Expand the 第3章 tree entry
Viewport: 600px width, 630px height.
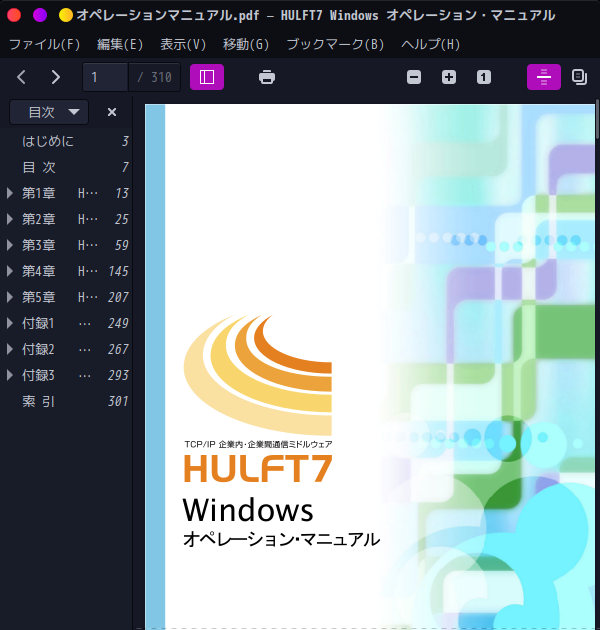10,245
